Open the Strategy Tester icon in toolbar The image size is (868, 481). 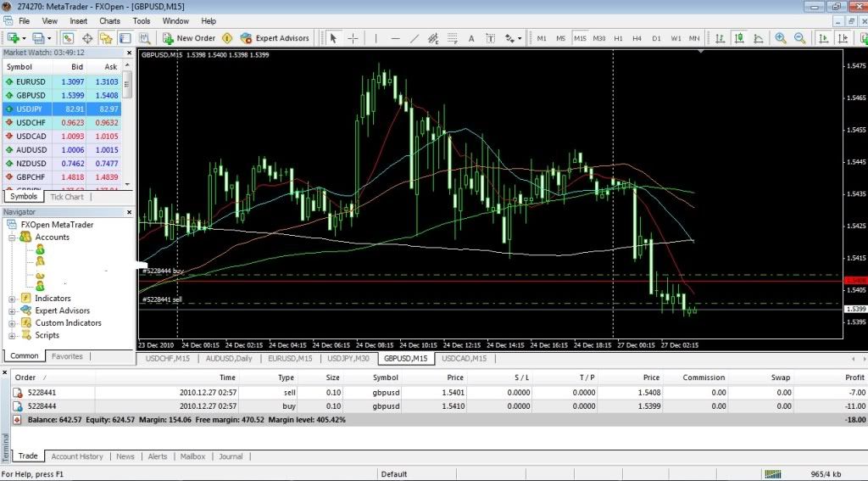[144, 38]
